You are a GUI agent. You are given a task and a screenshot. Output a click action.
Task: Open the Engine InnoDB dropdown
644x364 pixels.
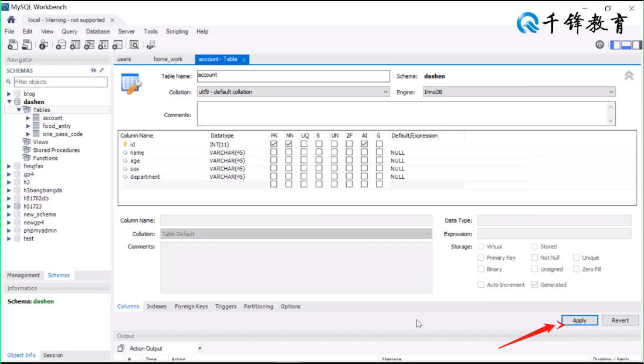(x=611, y=92)
